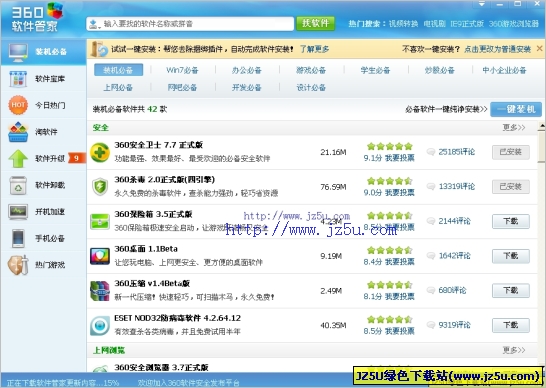Switch to 上网必备 tab
This screenshot has width=546, height=388.
[x=118, y=87]
